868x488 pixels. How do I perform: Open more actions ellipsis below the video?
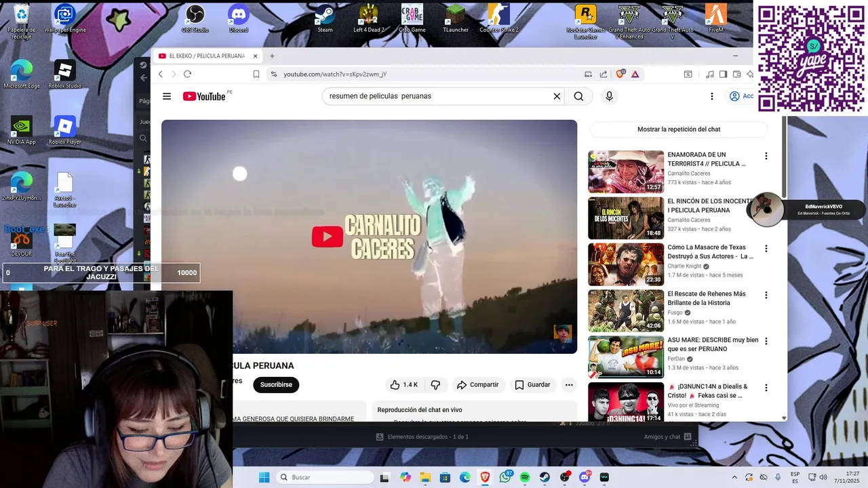(569, 385)
